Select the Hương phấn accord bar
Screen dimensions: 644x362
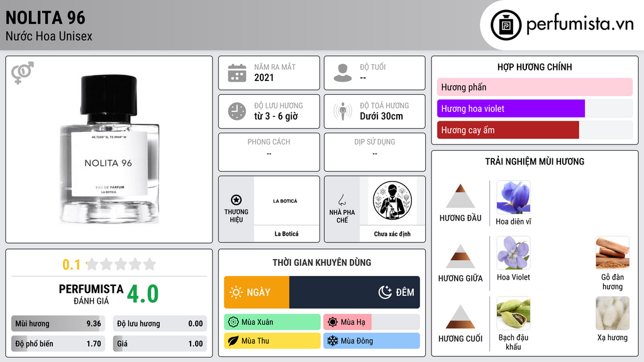point(535,87)
